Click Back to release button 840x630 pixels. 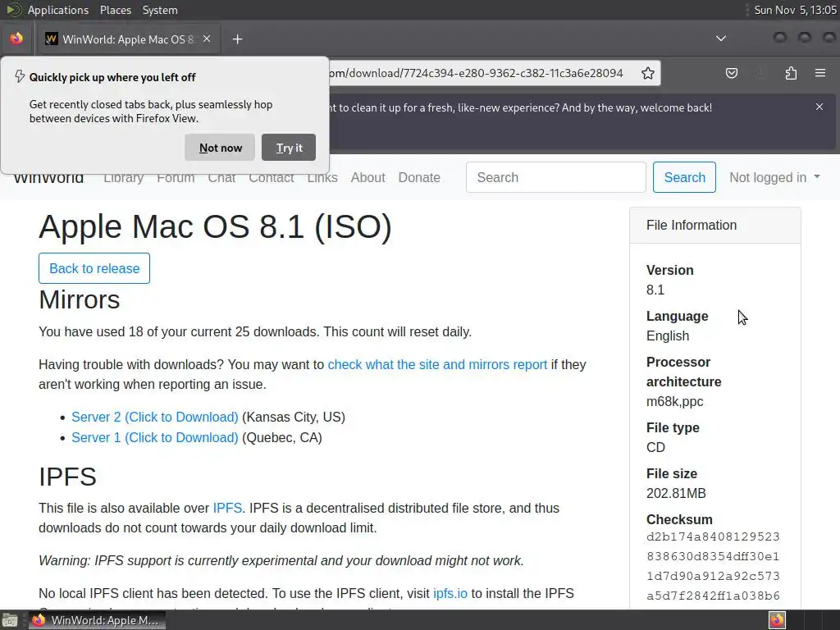click(94, 268)
